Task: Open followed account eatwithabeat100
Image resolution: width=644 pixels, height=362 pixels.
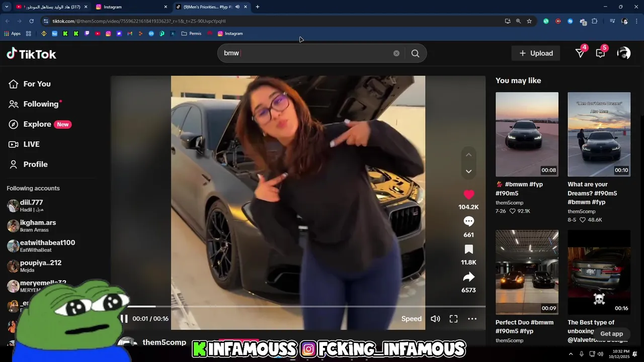Action: pyautogui.click(x=47, y=246)
